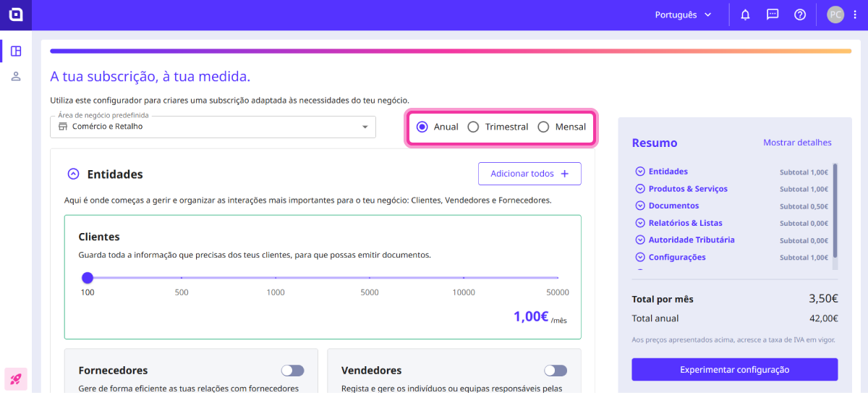Collapse the Entidades section chevron

pos(73,174)
